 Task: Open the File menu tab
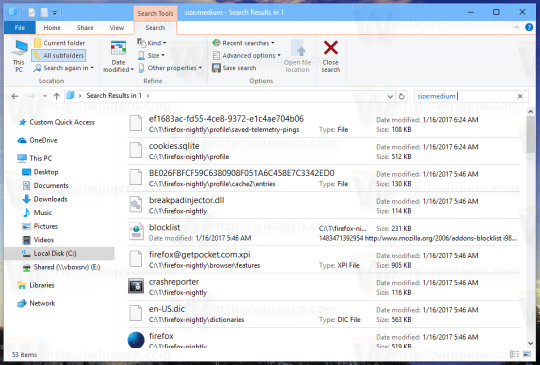click(20, 28)
